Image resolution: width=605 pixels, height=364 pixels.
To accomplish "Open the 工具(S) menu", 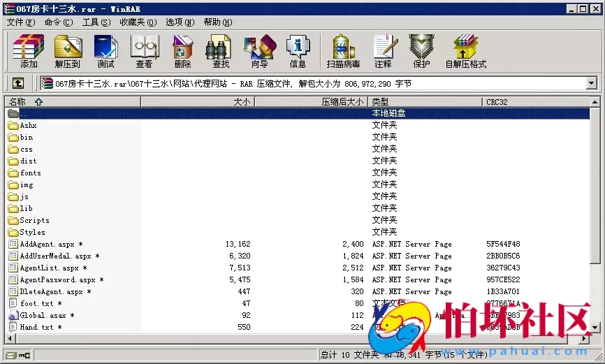I will pos(96,22).
